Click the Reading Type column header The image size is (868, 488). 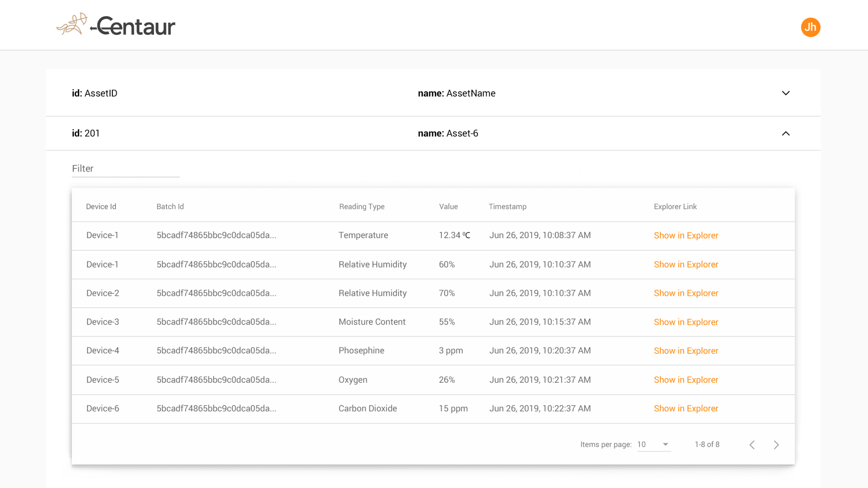362,206
